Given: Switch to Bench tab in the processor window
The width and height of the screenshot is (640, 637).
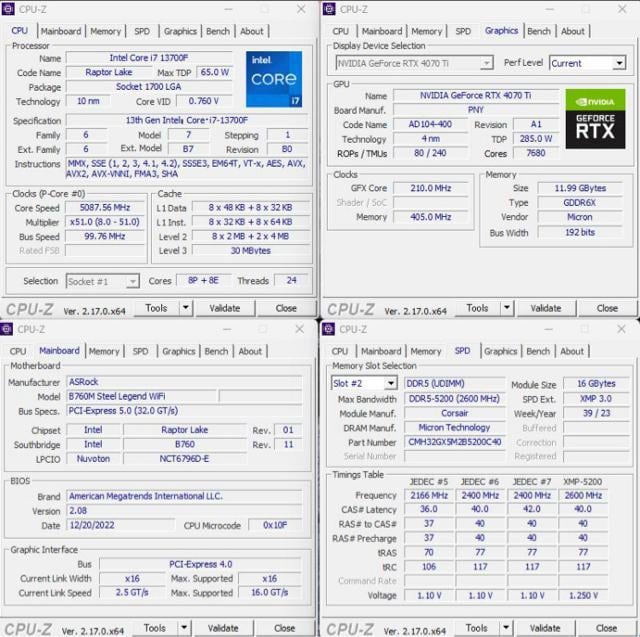Looking at the screenshot, I should tap(217, 31).
